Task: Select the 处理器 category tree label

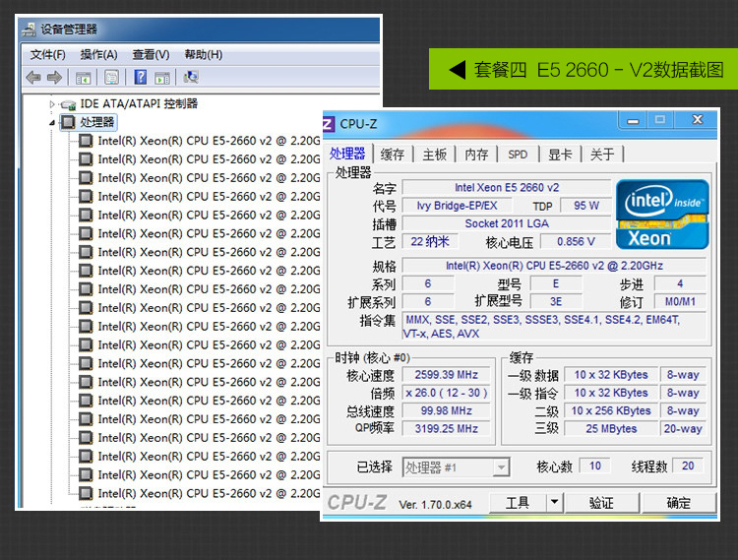Action: point(97,122)
